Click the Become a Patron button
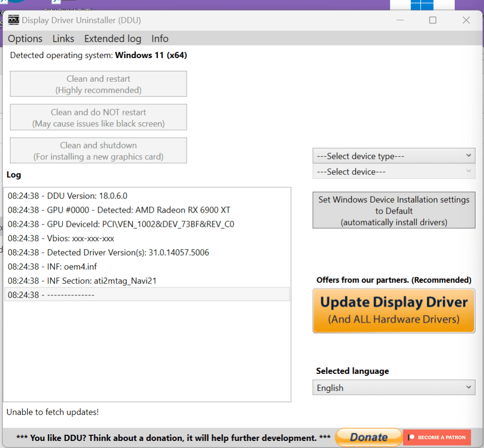This screenshot has width=484, height=448. tap(437, 437)
